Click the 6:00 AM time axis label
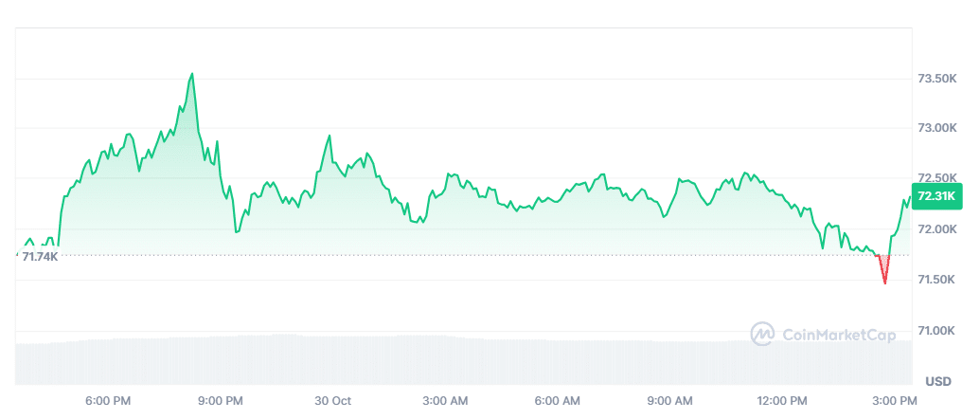This screenshot has width=980, height=419. tap(558, 401)
